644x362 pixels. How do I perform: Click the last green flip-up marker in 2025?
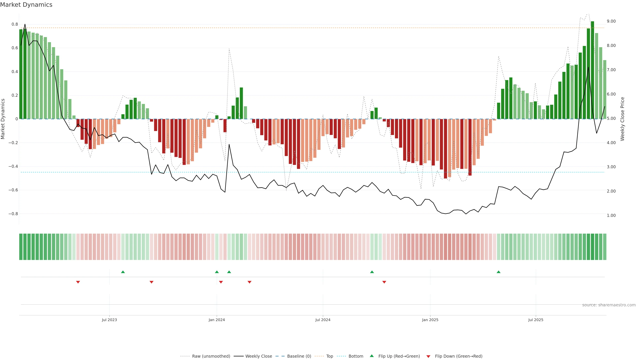tap(498, 272)
